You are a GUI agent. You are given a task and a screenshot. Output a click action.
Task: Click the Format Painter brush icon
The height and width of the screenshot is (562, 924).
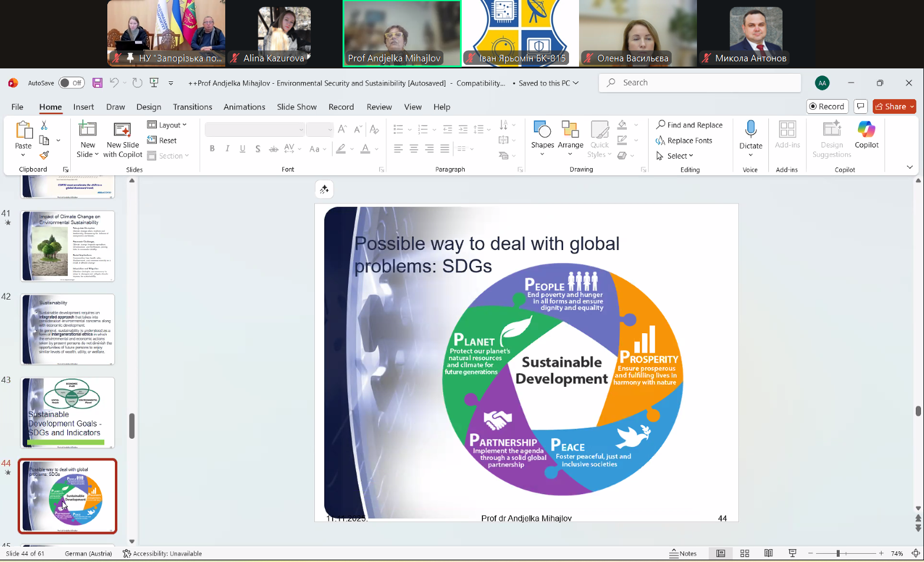coord(44,155)
